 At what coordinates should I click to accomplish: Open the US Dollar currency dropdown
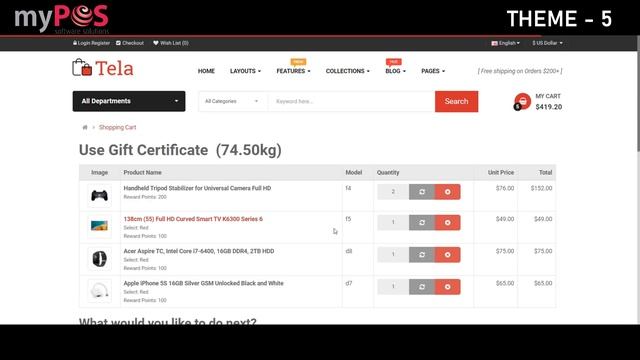point(547,43)
